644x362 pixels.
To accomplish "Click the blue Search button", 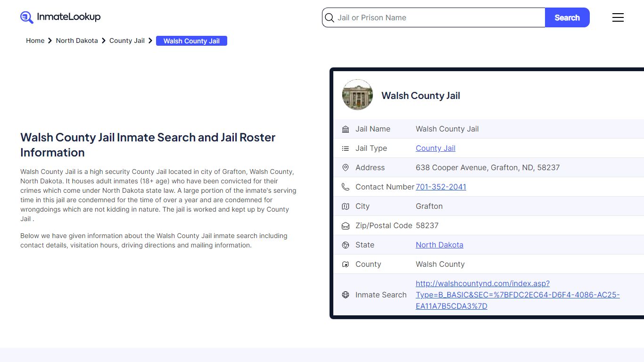I will tap(567, 17).
